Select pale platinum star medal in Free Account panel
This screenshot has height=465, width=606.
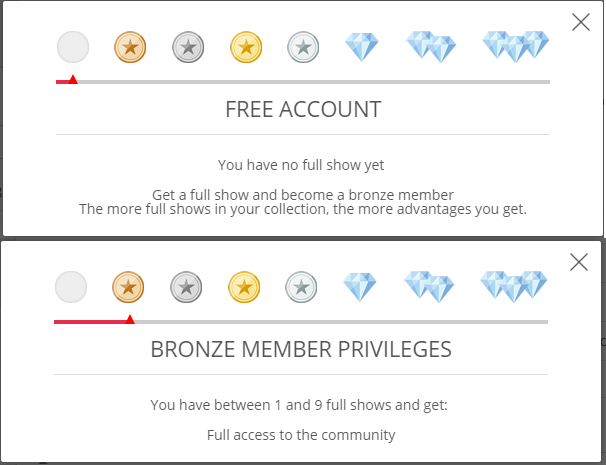(x=302, y=46)
